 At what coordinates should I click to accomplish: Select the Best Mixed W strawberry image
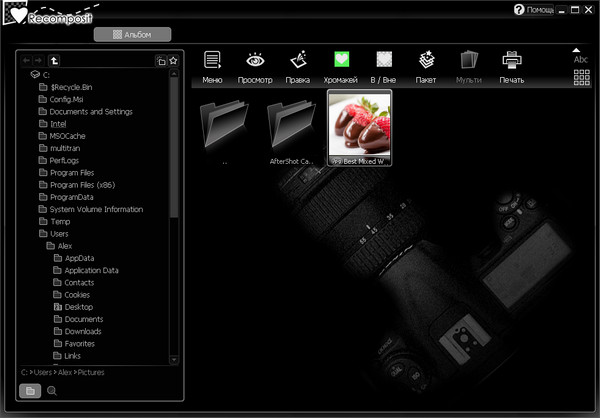(x=359, y=128)
